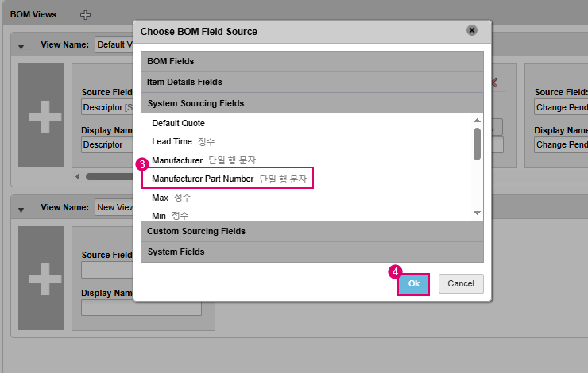This screenshot has height=373, width=588.
Task: Click scroll down arrow in field list
Action: [x=477, y=213]
